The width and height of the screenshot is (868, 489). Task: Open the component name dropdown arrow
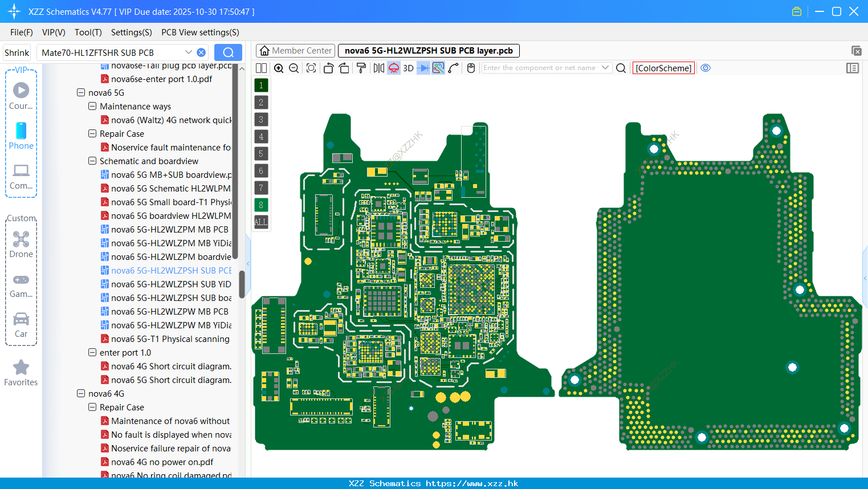pos(605,68)
